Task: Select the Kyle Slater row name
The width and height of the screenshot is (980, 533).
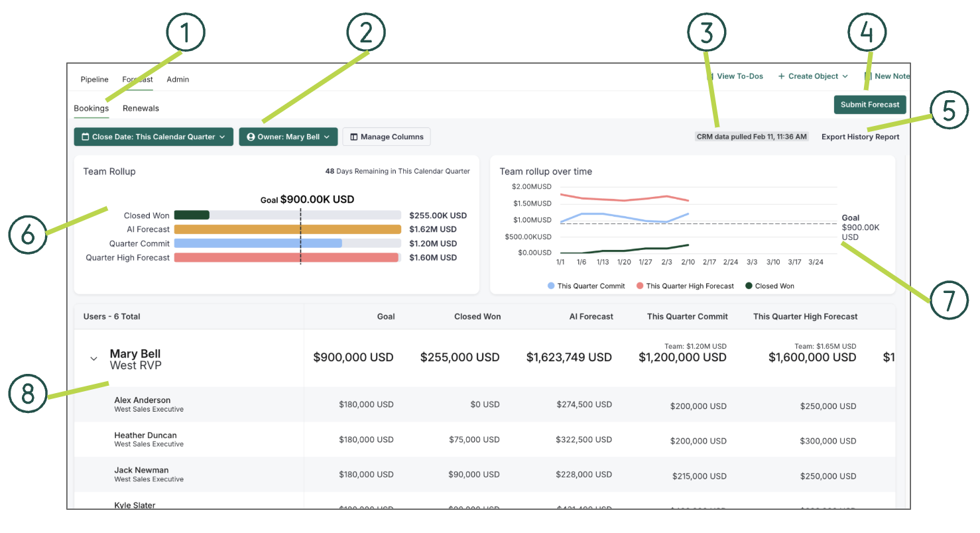Action: pyautogui.click(x=135, y=505)
